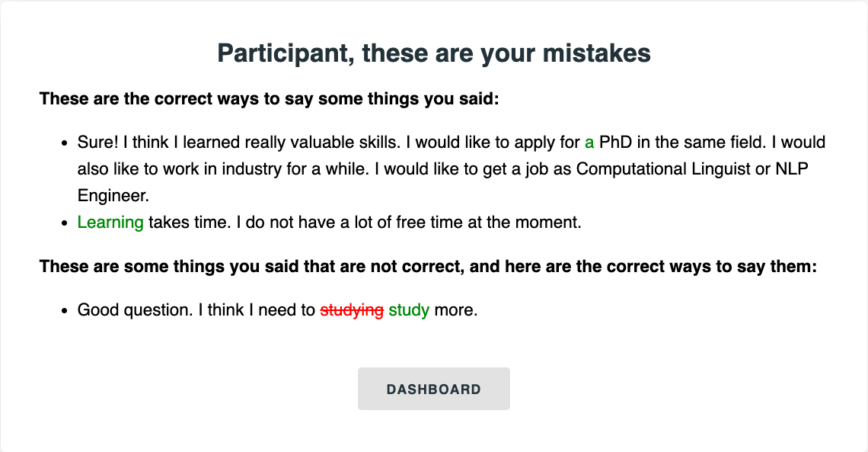Click the DASHBOARD button
Screen dimensions: 868x452
point(433,389)
